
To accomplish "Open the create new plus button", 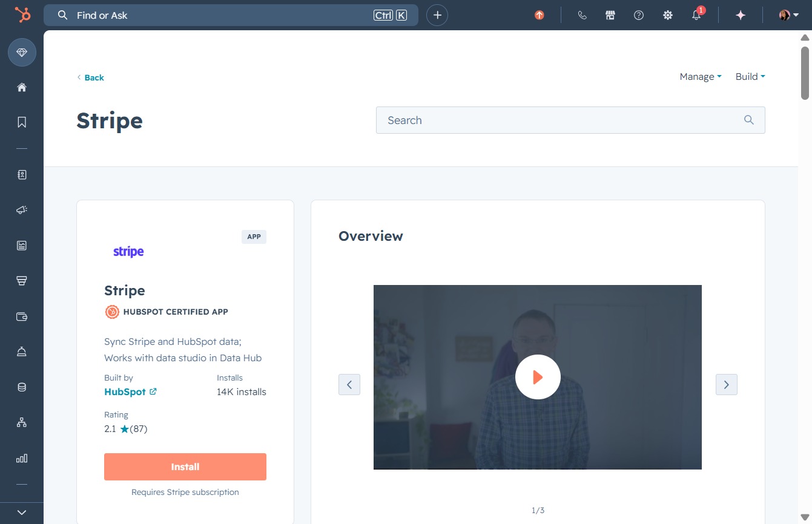I will pyautogui.click(x=437, y=15).
